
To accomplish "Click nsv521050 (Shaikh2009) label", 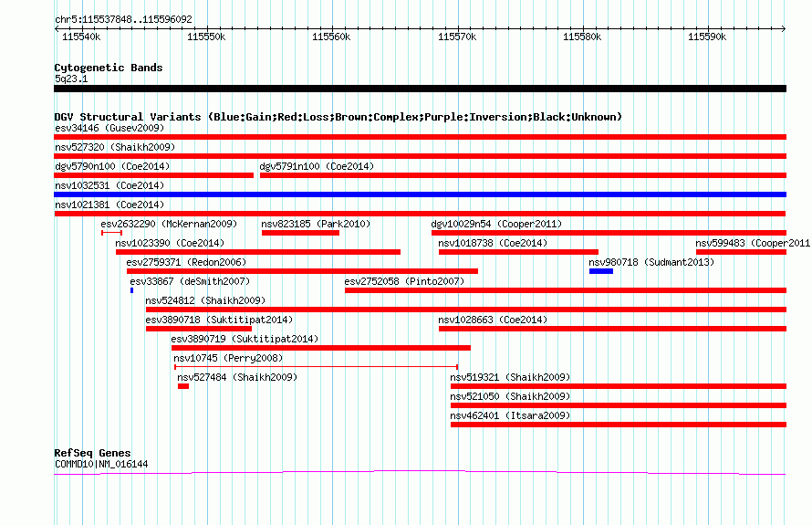I will (x=510, y=396).
